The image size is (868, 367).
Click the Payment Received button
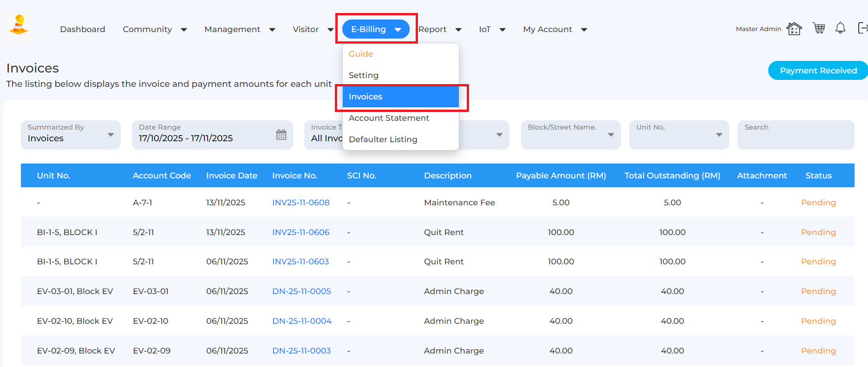818,71
